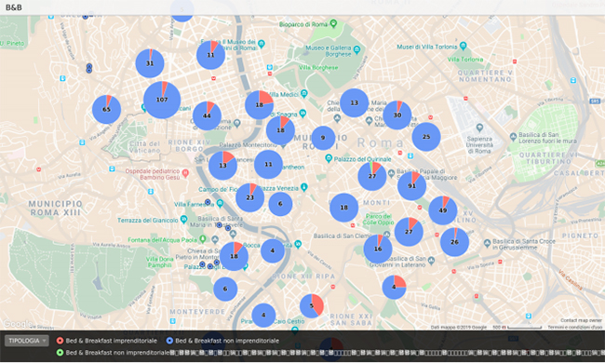This screenshot has height=364, width=605.
Task: Open the TIPOLOGIA dropdown
Action: 27,341
